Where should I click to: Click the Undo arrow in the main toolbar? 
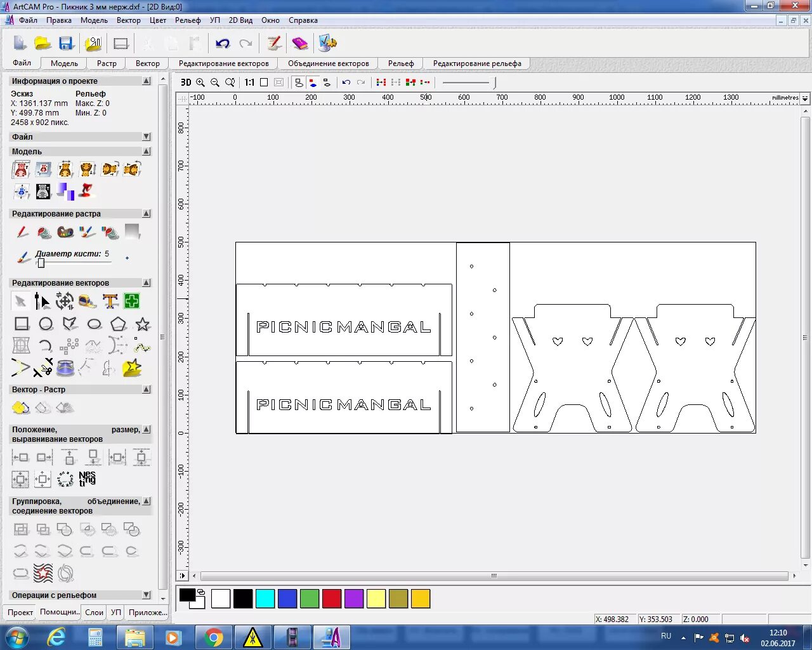click(223, 43)
